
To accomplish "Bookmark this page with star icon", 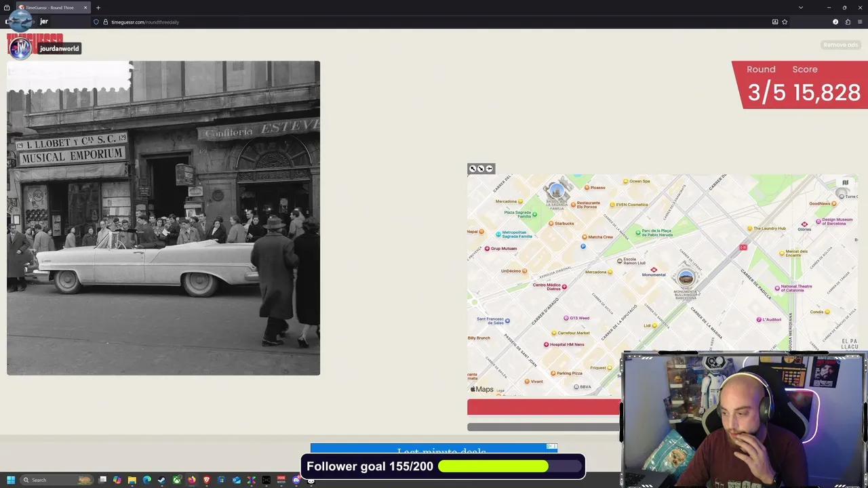I will click(785, 22).
